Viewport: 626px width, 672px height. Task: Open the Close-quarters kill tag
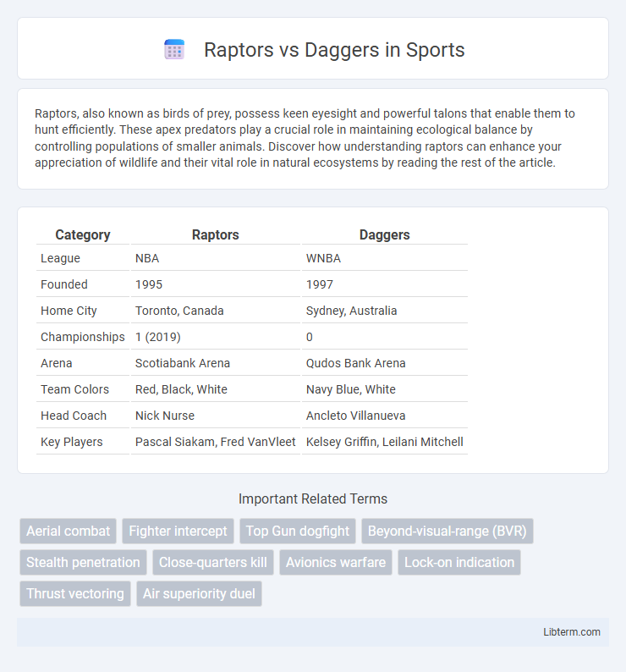[x=213, y=562]
